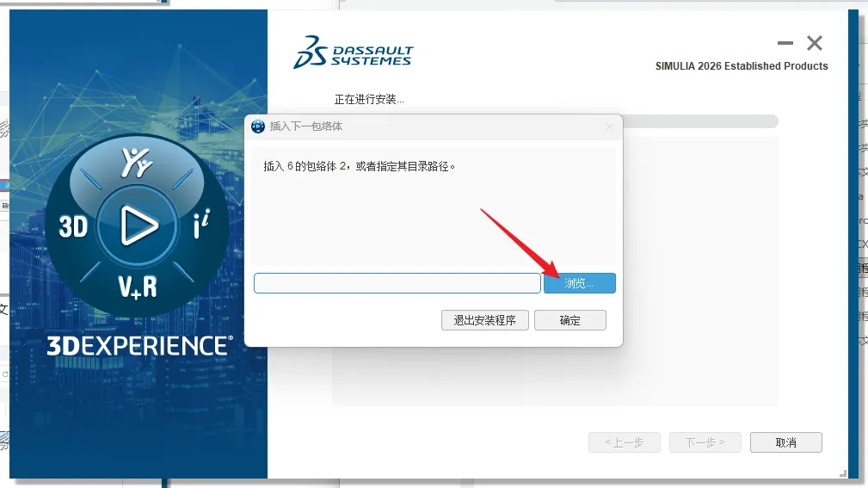Click the installation progress bar
The height and width of the screenshot is (488, 868).
tap(700, 121)
